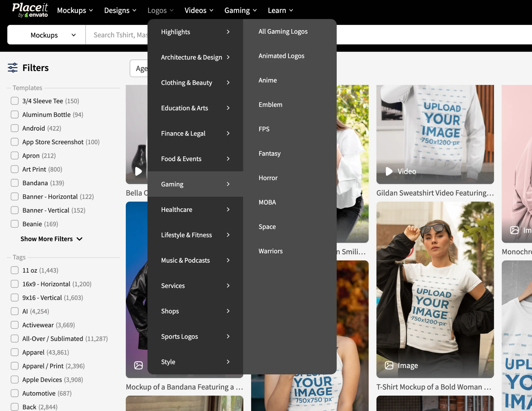Viewport: 532px width, 411px height.
Task: Click chevron arrow beside Highlights menu
Action: (x=228, y=32)
